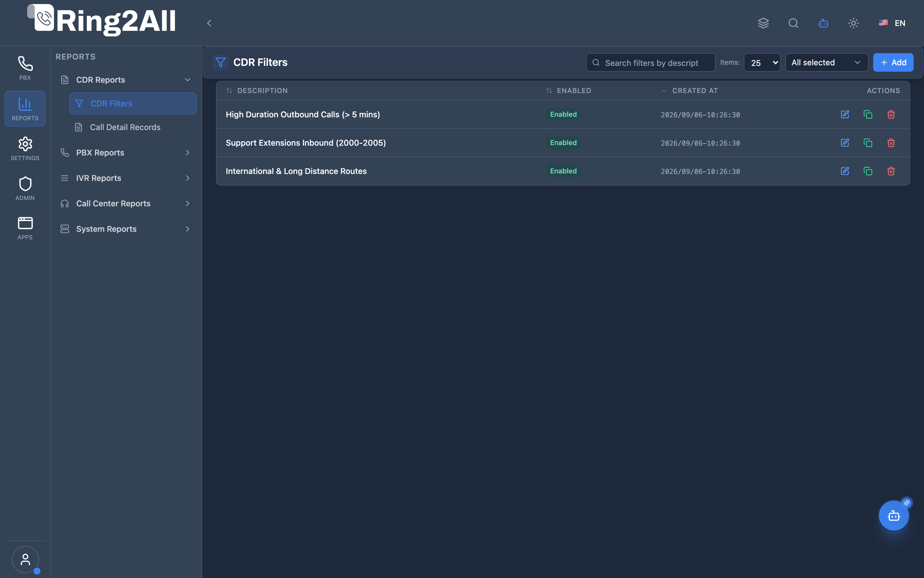This screenshot has height=578, width=924.
Task: Open the global search magnifier icon
Action: point(793,23)
